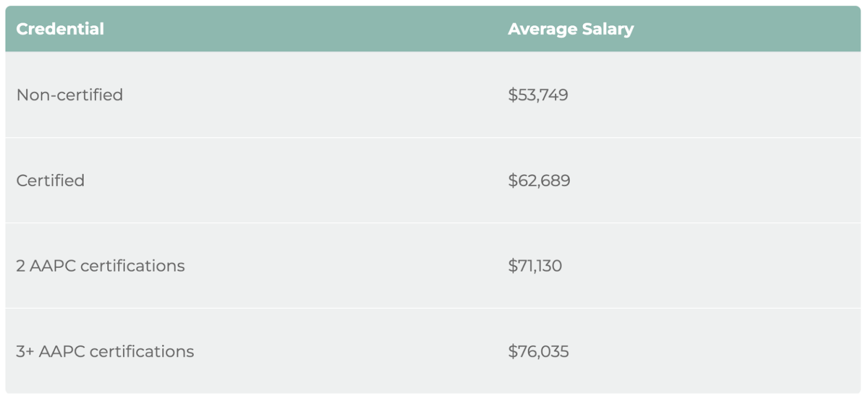Click the 3+ text in the last row
The width and height of the screenshot is (868, 401).
point(25,351)
